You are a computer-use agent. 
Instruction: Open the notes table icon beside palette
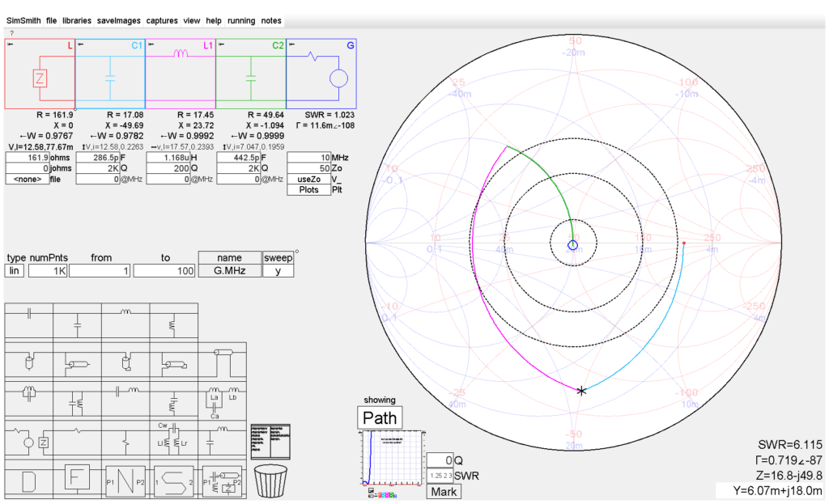click(x=270, y=441)
